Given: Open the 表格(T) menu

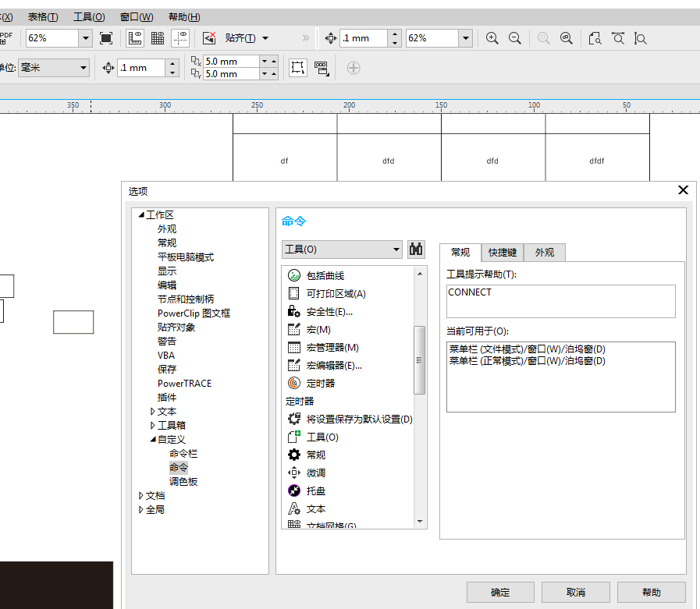Looking at the screenshot, I should click(x=43, y=17).
